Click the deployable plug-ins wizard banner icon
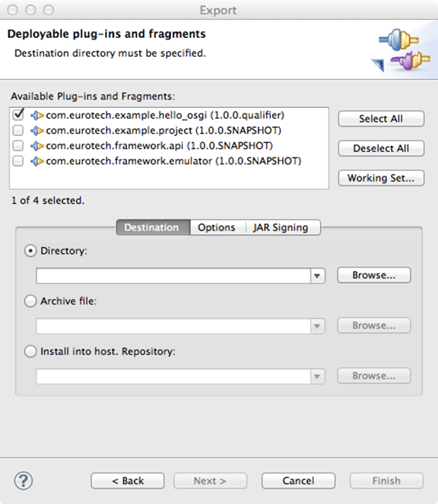The width and height of the screenshot is (438, 504). (x=401, y=50)
